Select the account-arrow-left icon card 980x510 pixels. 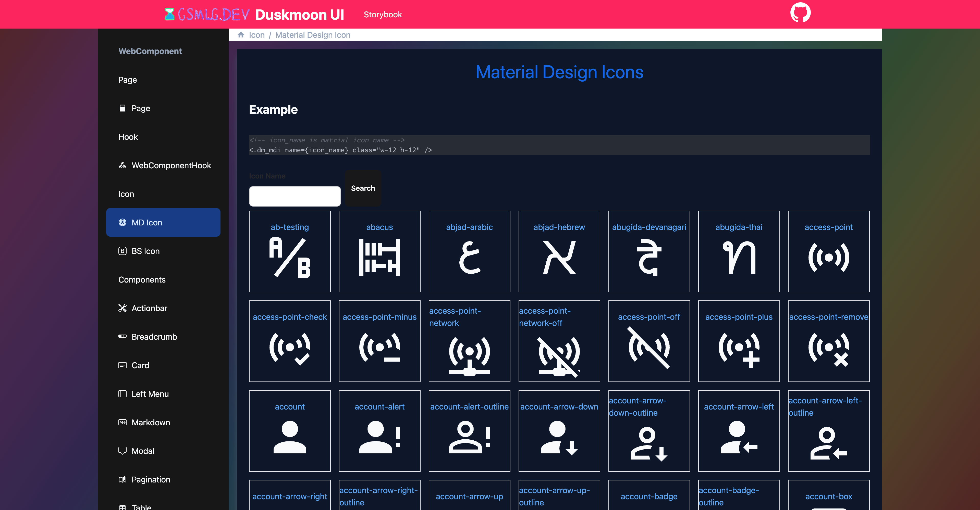click(x=738, y=431)
